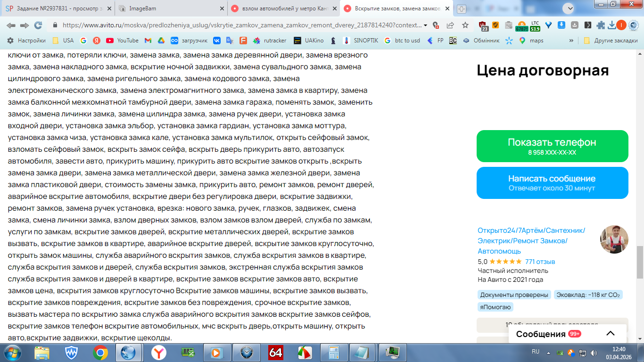
Task: Open the share page icon in address bar
Action: coord(450,25)
